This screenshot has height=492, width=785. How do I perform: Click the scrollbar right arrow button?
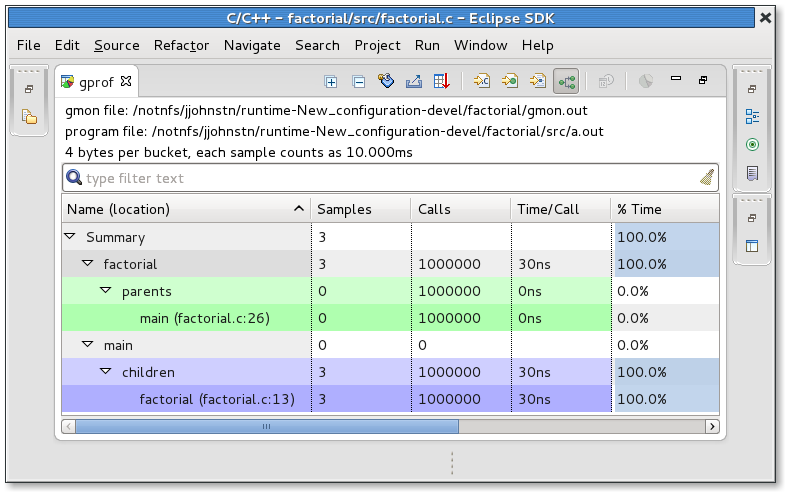click(x=712, y=426)
